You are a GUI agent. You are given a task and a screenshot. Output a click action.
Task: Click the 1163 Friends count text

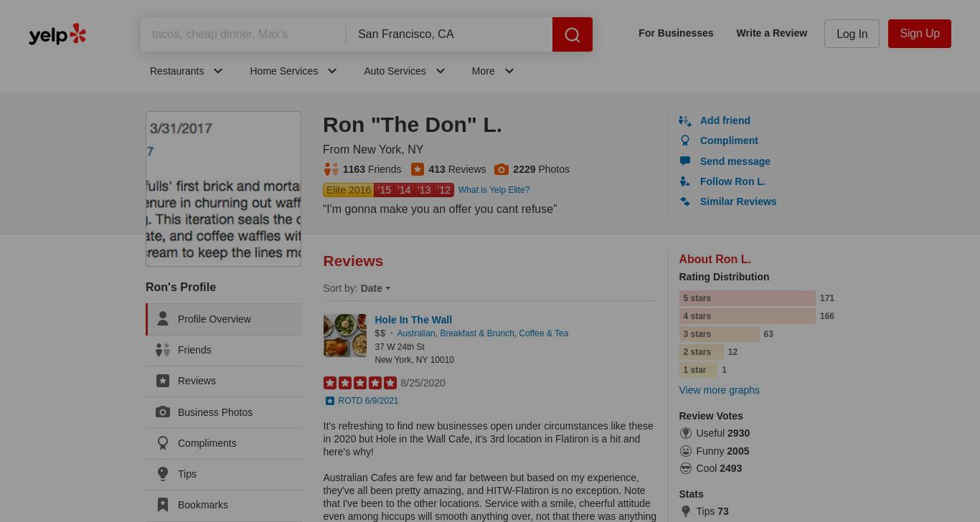(372, 169)
